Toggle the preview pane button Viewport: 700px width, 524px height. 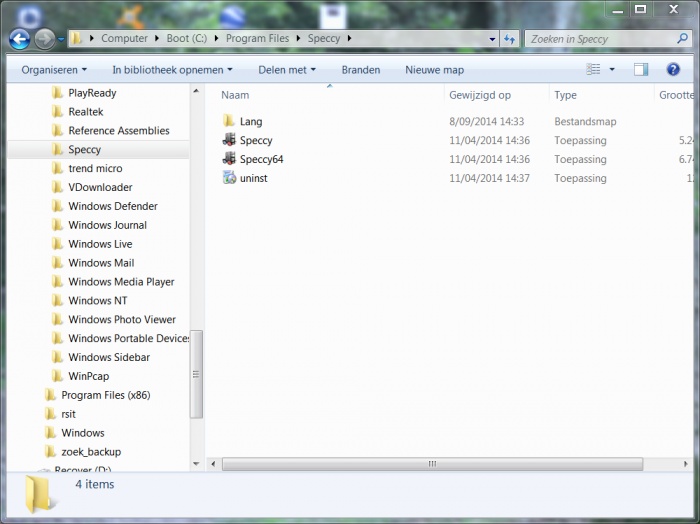click(641, 69)
